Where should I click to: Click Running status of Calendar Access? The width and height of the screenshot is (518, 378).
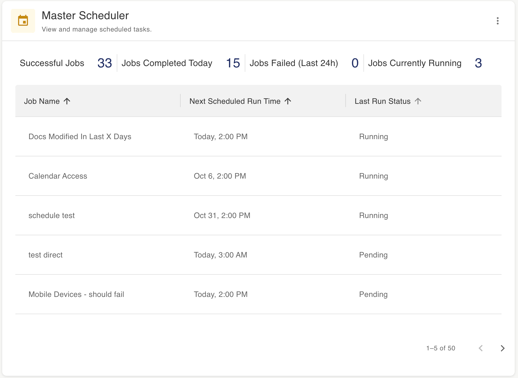pos(373,176)
